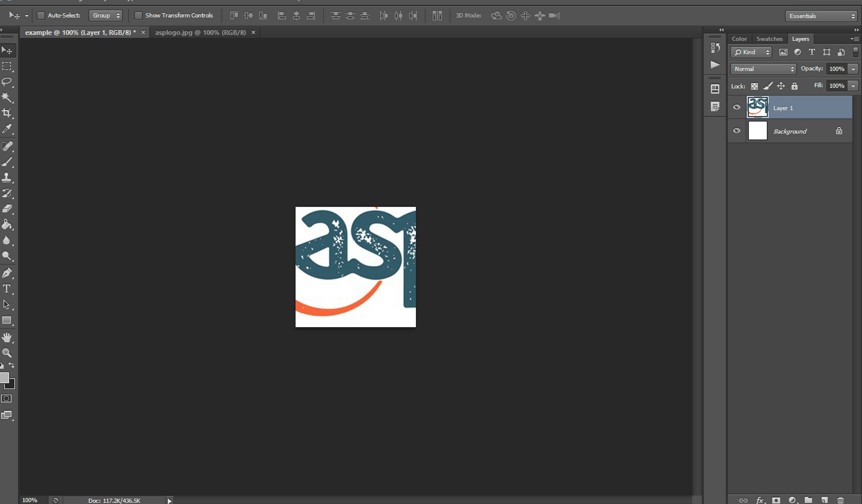This screenshot has width=862, height=504.
Task: Select the Dodge tool
Action: pyautogui.click(x=7, y=256)
